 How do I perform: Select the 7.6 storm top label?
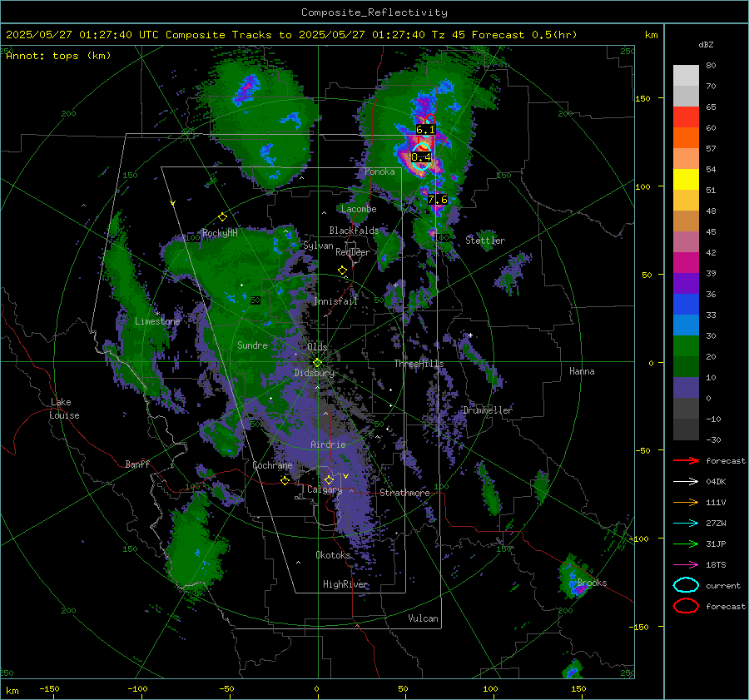click(438, 199)
